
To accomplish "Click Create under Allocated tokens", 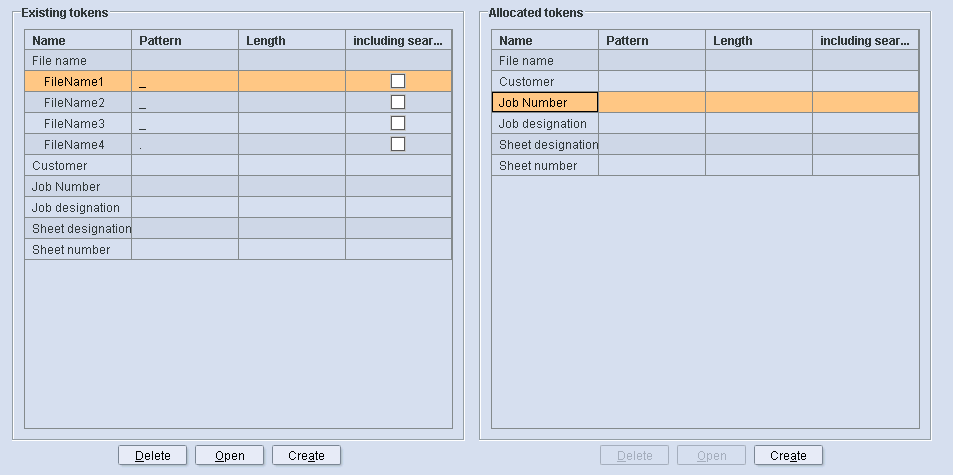I will pyautogui.click(x=788, y=456).
